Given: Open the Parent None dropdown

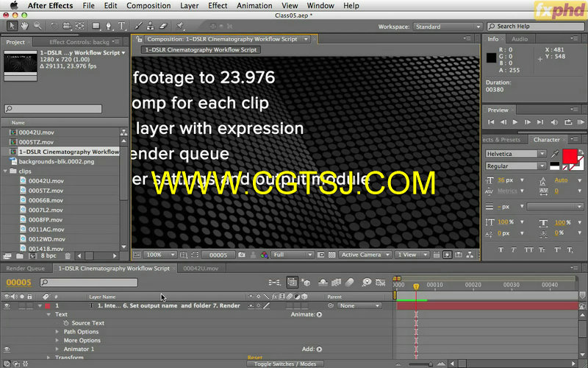Looking at the screenshot, I should coord(359,305).
